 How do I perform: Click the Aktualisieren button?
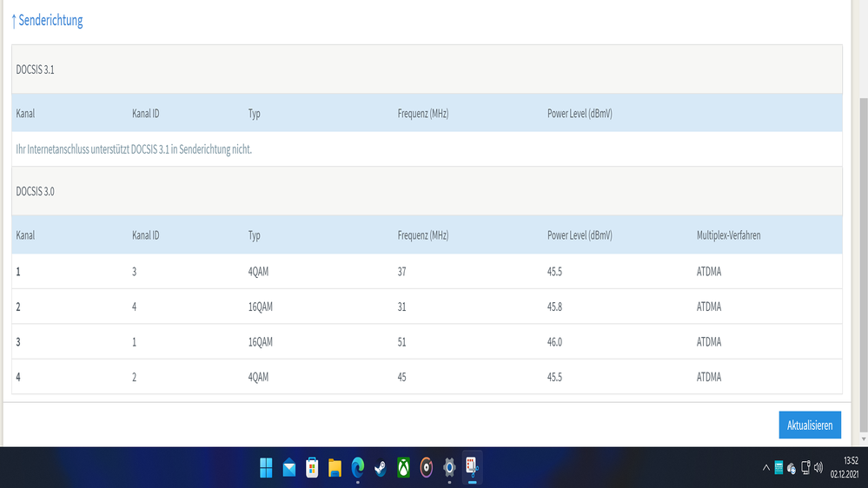pyautogui.click(x=810, y=425)
